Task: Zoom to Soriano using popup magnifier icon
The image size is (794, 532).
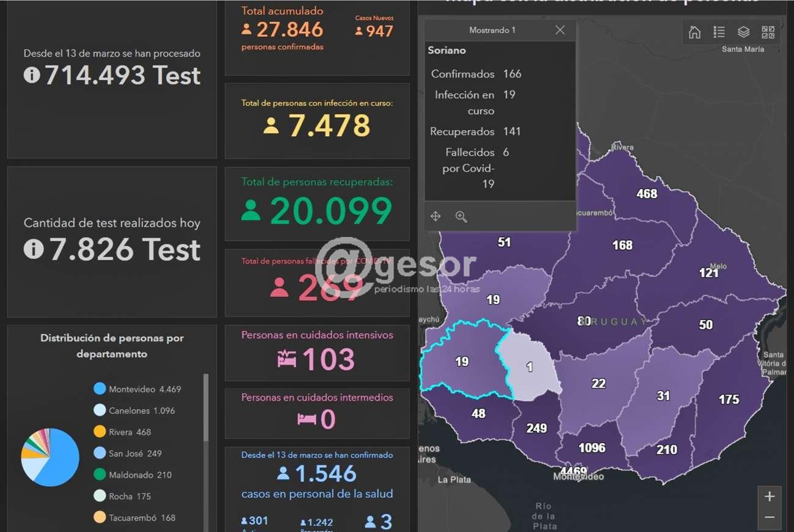Action: (x=461, y=216)
